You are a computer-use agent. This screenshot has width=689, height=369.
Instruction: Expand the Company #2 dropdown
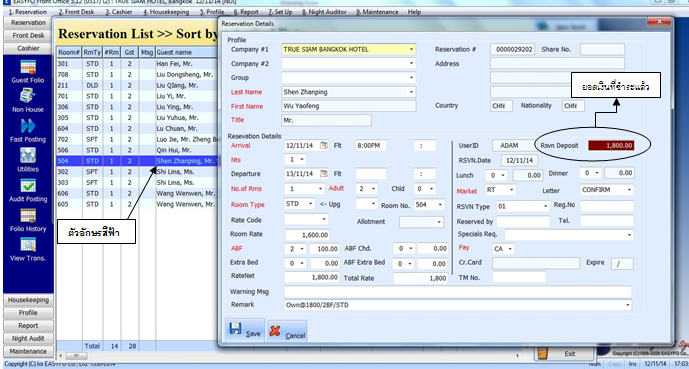click(x=411, y=64)
